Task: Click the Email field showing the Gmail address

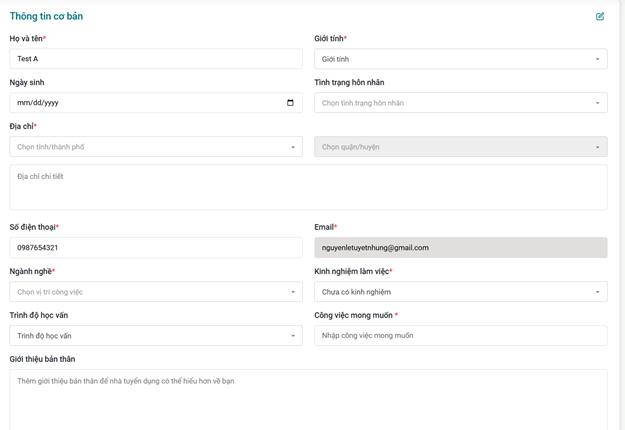Action: tap(460, 247)
